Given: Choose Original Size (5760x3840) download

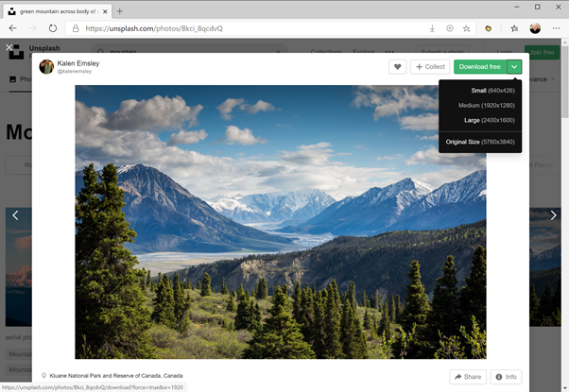Looking at the screenshot, I should 480,142.
